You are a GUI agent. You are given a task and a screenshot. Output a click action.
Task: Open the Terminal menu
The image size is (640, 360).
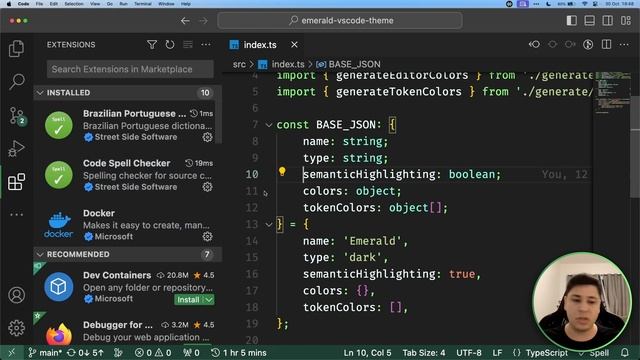pyautogui.click(x=142, y=4)
